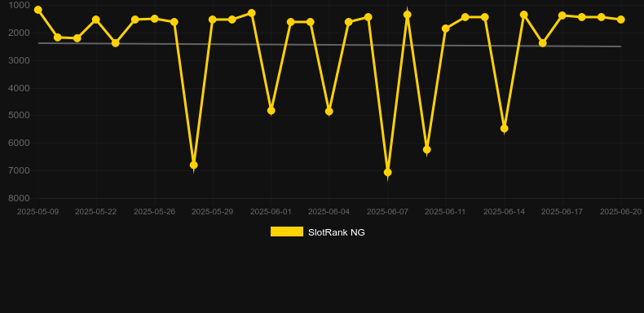Click the 5000 y-axis tick label
644x313 pixels.
[19, 115]
